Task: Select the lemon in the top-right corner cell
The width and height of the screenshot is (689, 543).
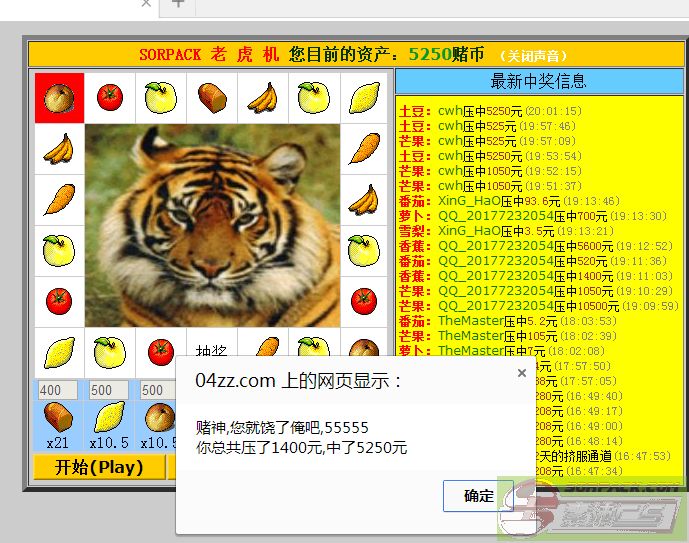Action: pos(364,98)
